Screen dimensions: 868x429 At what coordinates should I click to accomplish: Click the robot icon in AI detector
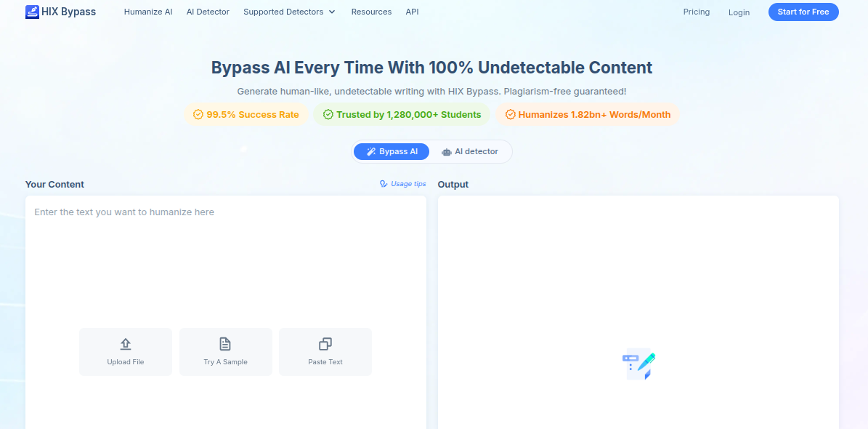pos(447,152)
